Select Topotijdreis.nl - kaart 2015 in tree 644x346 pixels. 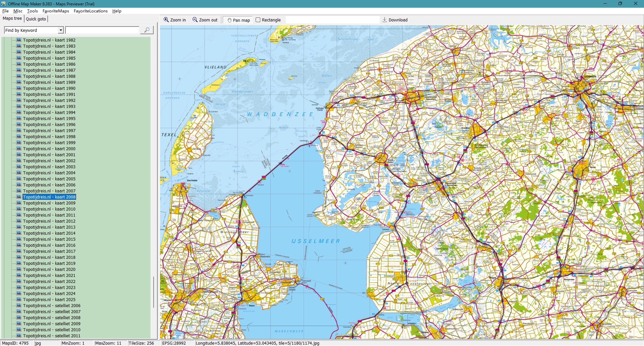tap(49, 239)
